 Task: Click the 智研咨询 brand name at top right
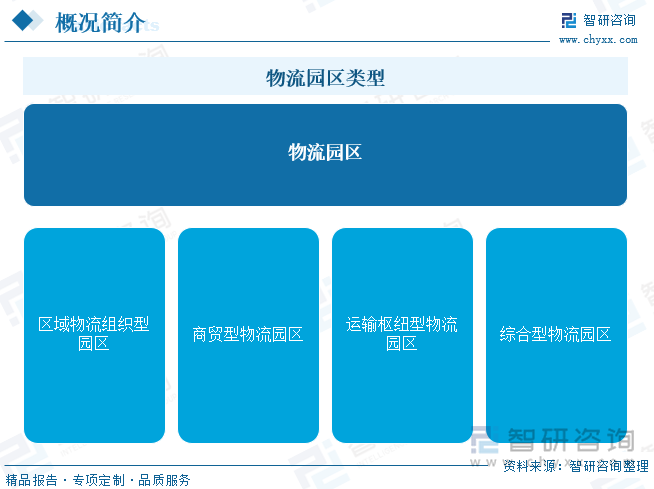pos(609,20)
